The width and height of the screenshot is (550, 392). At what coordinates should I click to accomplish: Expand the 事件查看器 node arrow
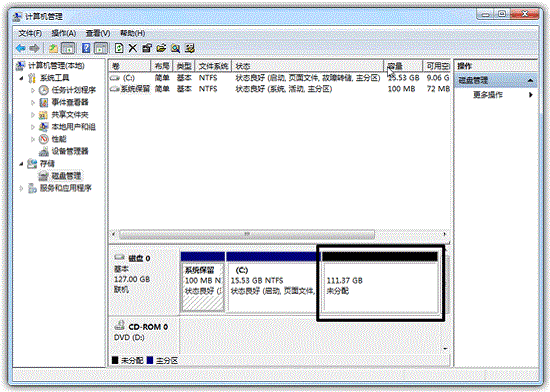click(33, 102)
